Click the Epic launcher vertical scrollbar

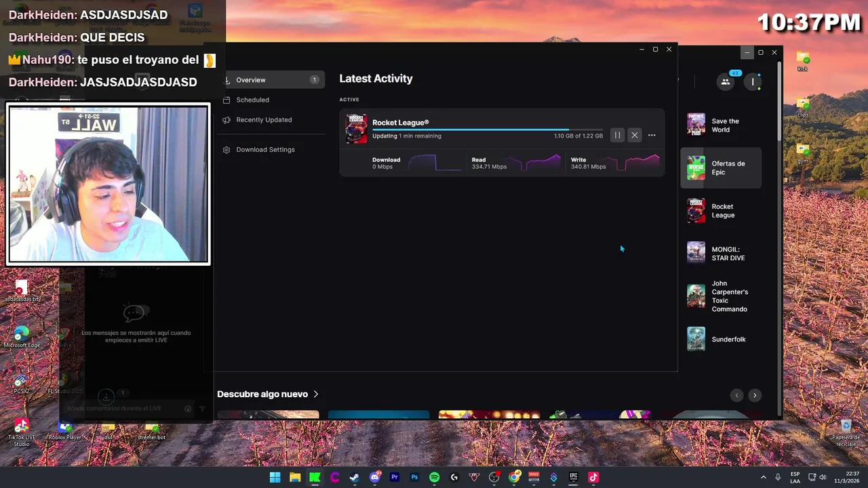[x=778, y=102]
